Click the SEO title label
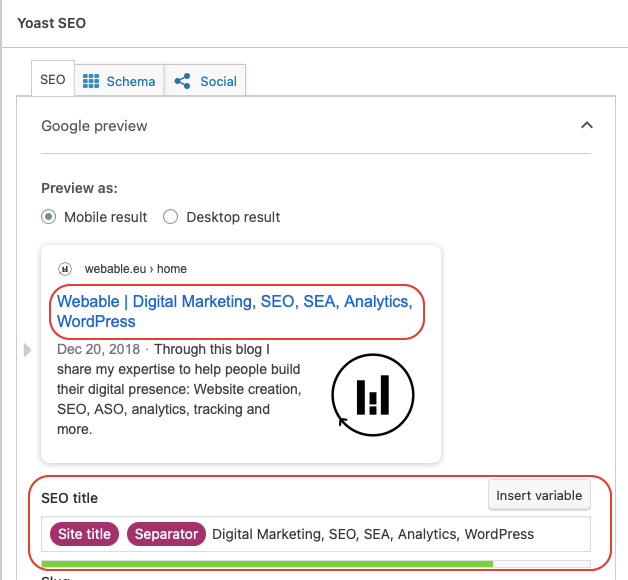This screenshot has height=580, width=628. (69, 498)
